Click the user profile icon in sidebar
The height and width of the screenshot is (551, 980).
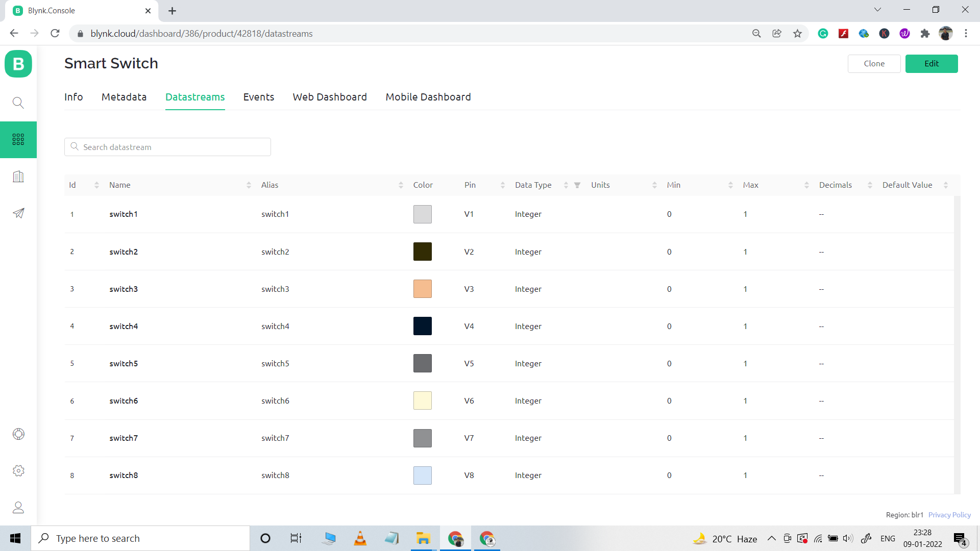(18, 508)
